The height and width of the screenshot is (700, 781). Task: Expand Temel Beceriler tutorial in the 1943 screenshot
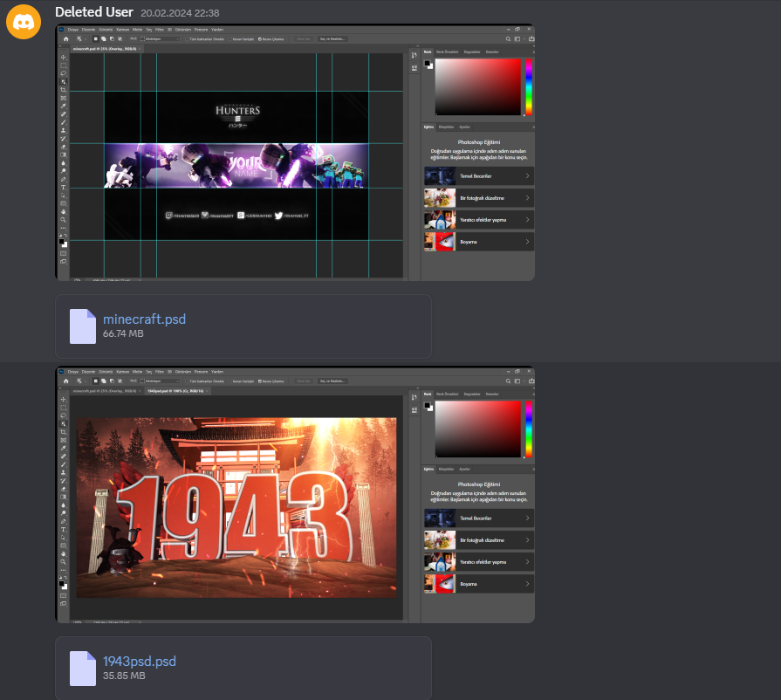[x=479, y=518]
